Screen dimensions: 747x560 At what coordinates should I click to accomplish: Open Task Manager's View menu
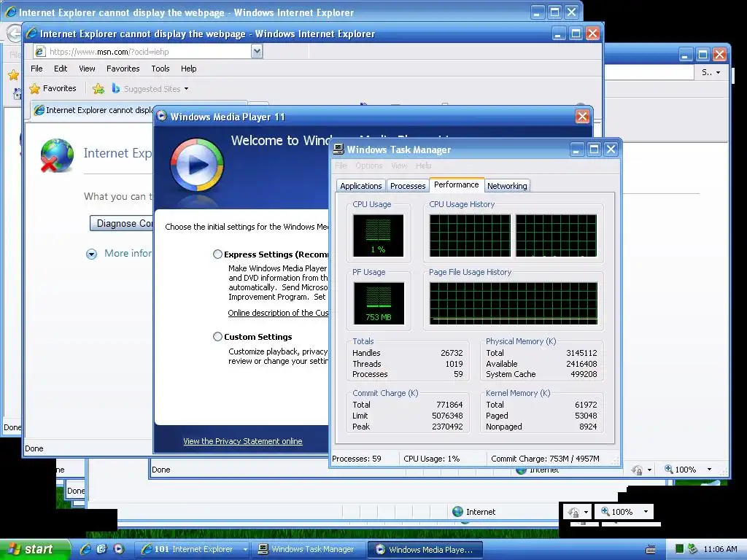point(399,166)
